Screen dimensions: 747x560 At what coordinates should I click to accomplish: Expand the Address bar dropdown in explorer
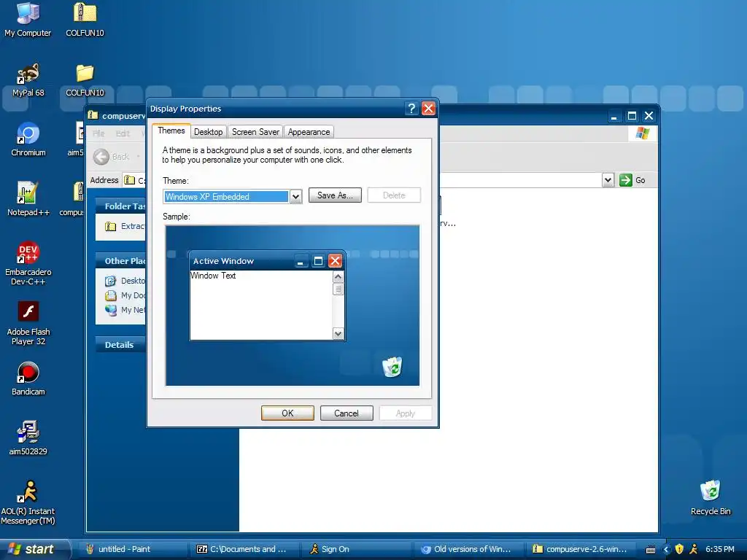pos(608,180)
